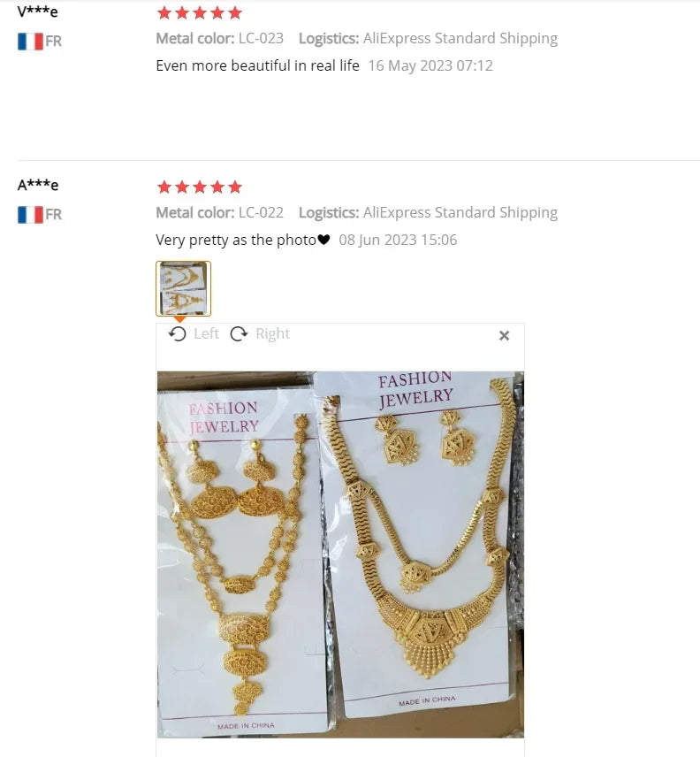The height and width of the screenshot is (757, 700).
Task: Click the French flag beside A***e
Action: click(30, 214)
